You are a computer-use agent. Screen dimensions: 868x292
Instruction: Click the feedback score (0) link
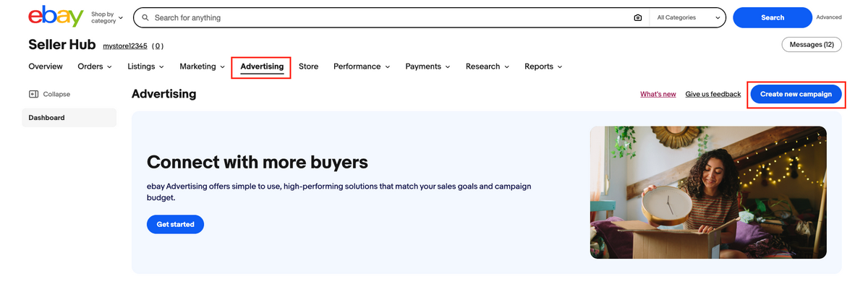[x=157, y=46]
